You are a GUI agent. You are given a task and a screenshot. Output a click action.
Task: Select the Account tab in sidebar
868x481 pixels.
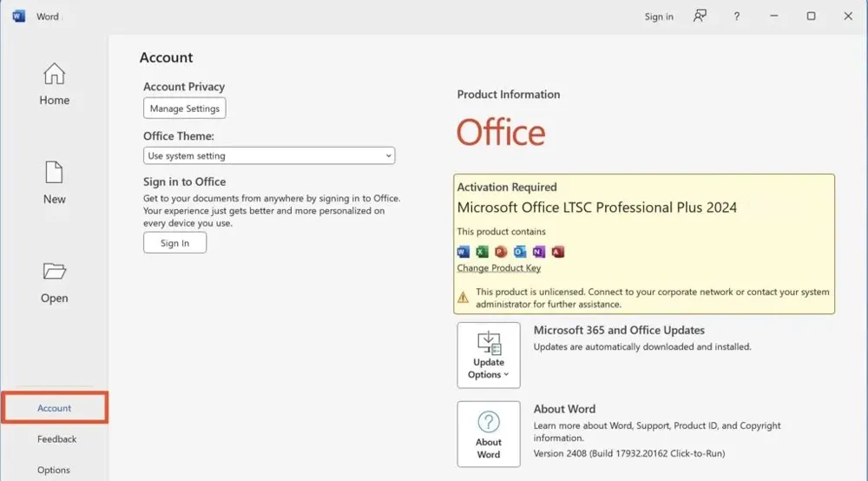click(x=54, y=408)
